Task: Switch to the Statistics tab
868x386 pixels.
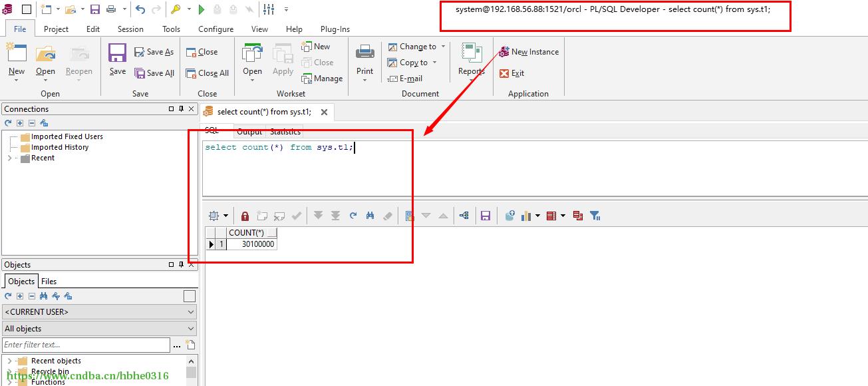Action: 285,132
